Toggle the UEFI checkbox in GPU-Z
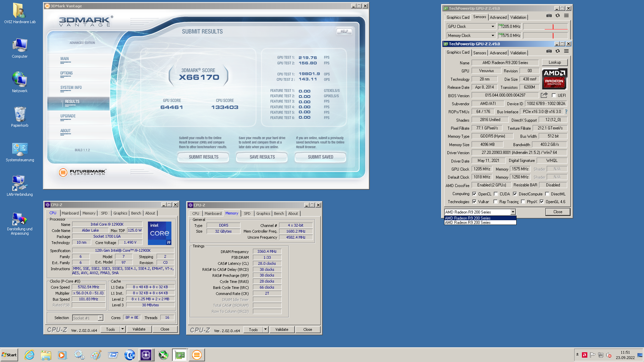The height and width of the screenshot is (362, 644). (x=554, y=95)
